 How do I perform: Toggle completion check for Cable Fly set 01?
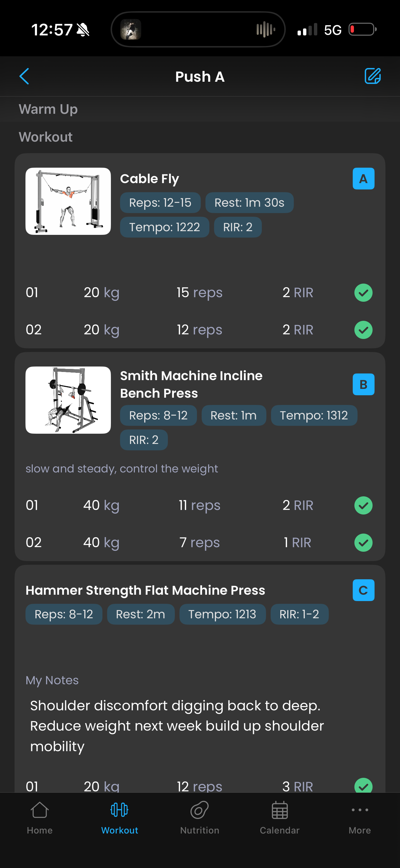[x=363, y=292]
